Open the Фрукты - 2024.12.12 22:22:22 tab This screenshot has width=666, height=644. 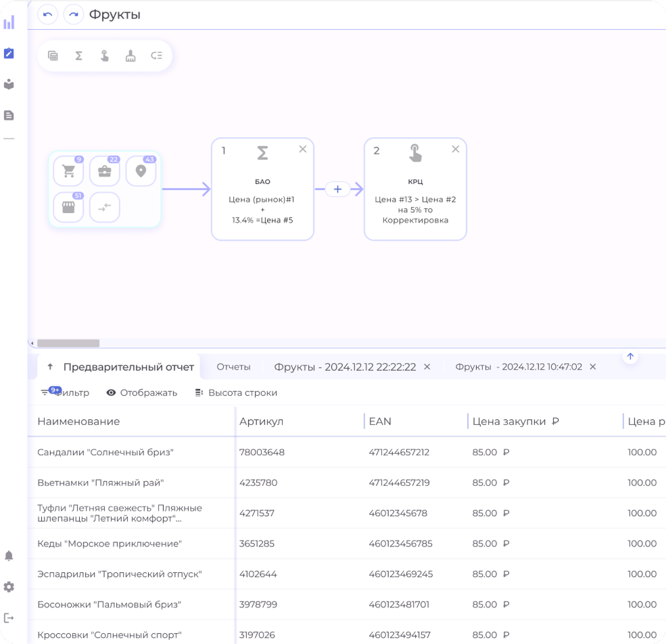pyautogui.click(x=344, y=367)
